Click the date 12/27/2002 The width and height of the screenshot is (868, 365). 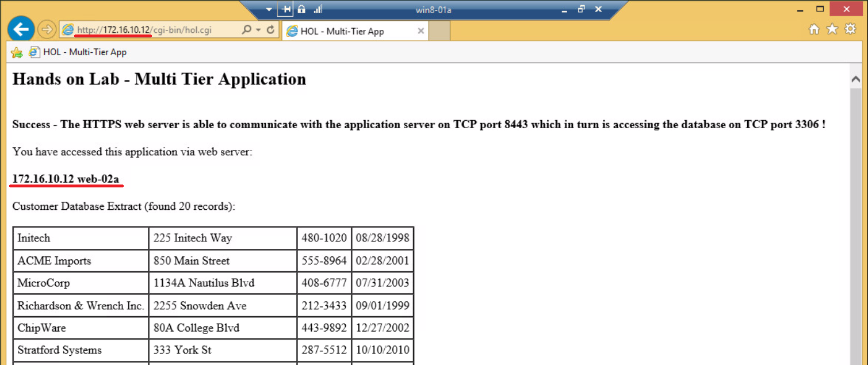[383, 328]
